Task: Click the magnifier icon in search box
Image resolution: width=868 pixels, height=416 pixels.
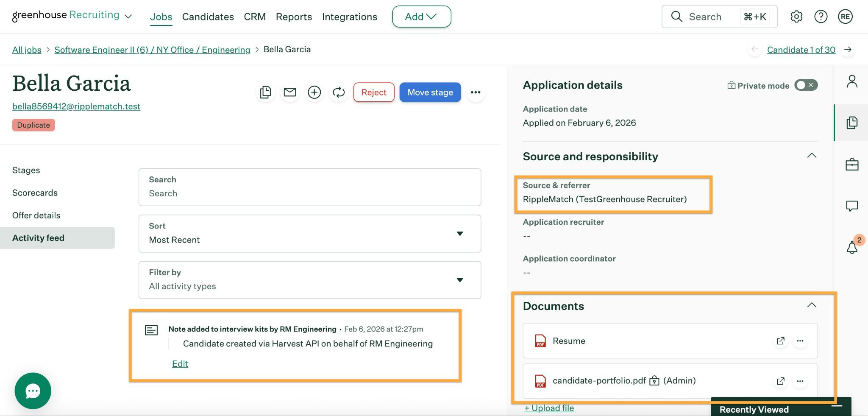Action: [677, 17]
